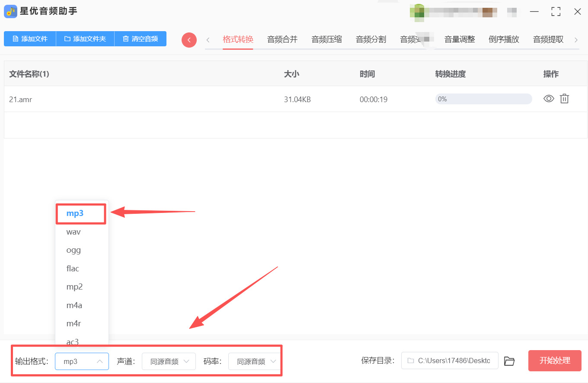Select flac in the format list

tap(73, 269)
